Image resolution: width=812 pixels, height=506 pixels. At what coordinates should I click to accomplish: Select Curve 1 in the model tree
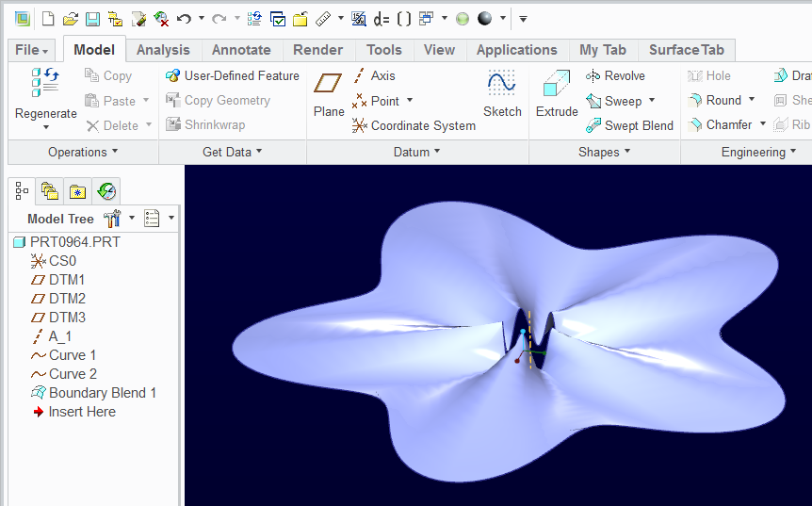(72, 355)
